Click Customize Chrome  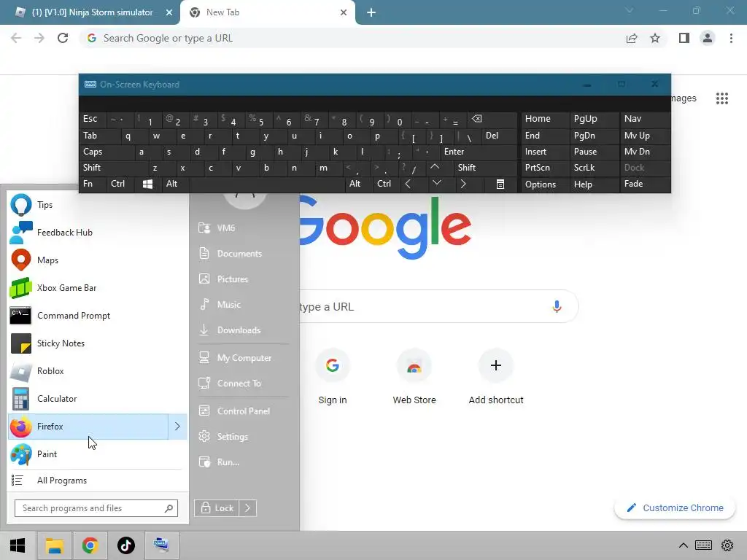(x=675, y=508)
